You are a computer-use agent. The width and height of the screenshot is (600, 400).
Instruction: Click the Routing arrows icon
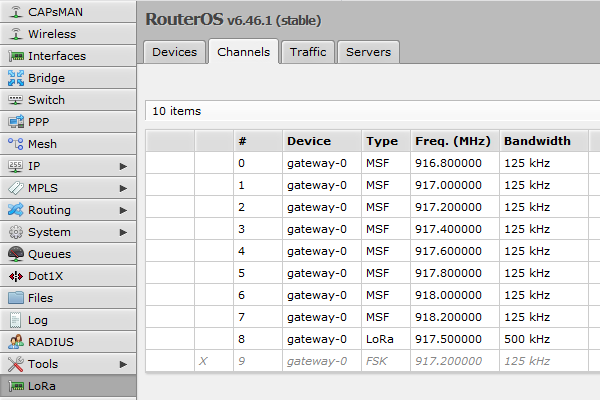tap(16, 210)
